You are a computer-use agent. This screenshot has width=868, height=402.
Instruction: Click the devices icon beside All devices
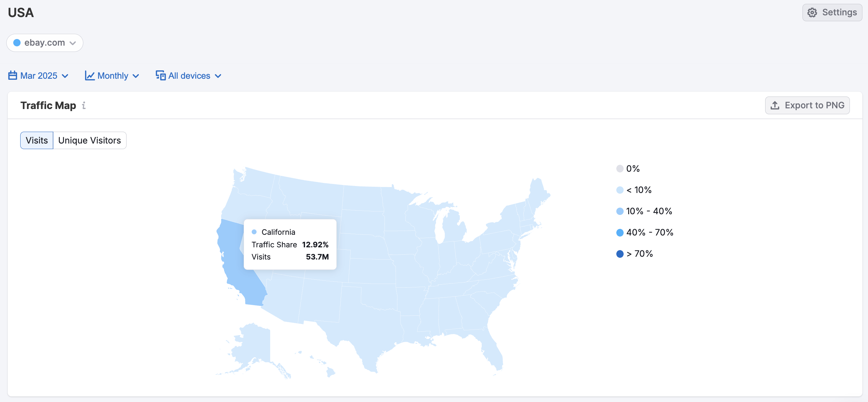coord(160,75)
